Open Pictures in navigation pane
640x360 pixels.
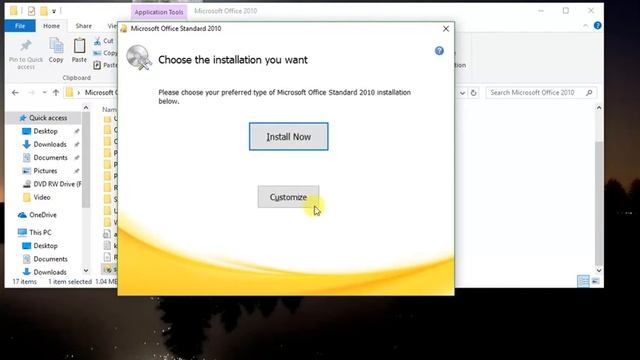click(45, 171)
